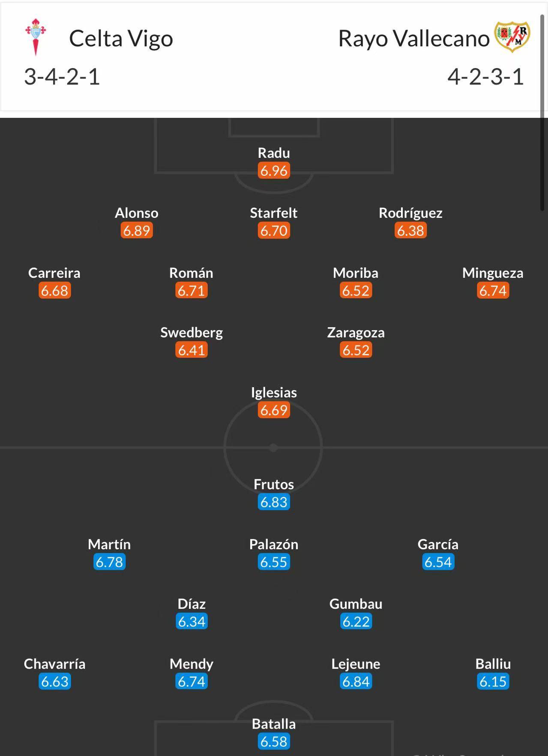Tap Iglesias's 6.69 rating badge
Screen dimensions: 548x756
point(274,410)
